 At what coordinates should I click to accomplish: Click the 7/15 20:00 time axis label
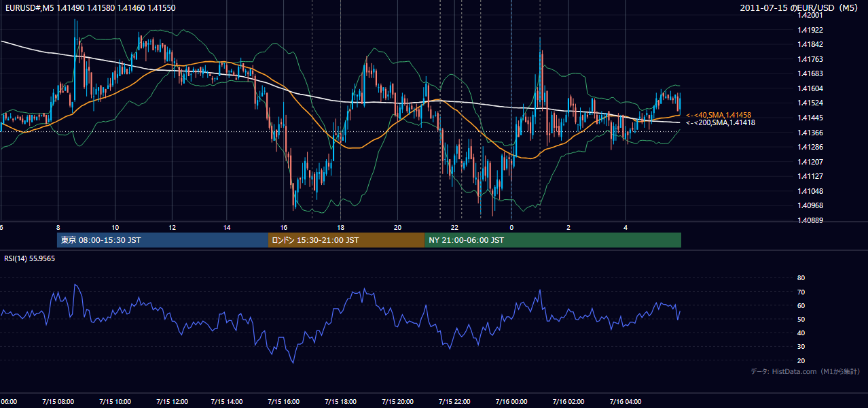(398, 401)
